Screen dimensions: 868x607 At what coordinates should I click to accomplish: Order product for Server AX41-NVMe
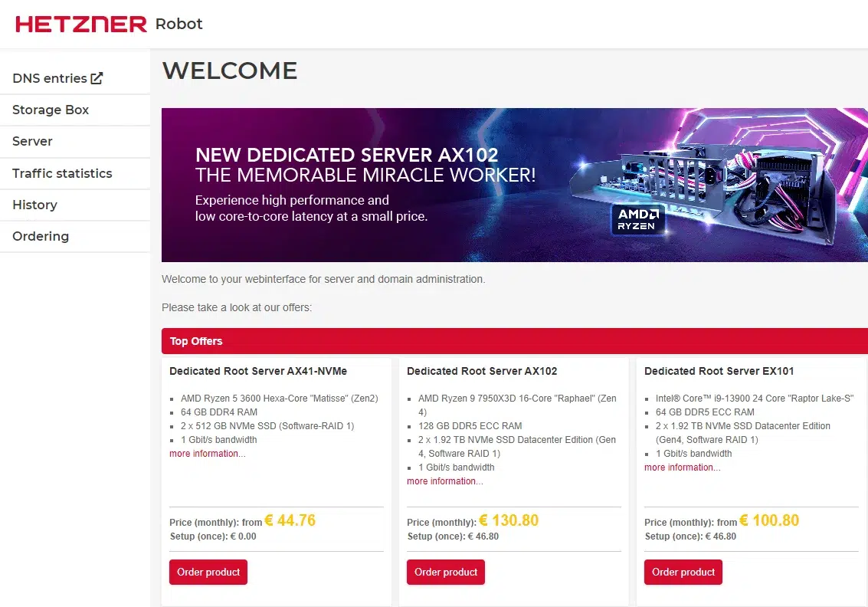(208, 572)
